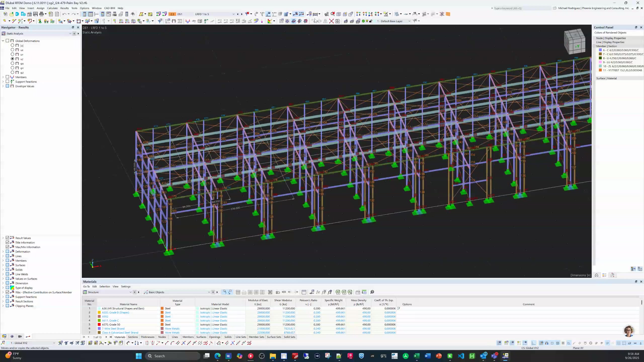The height and width of the screenshot is (362, 644).
Task: Click the Edit formula fx icon in Materials table
Action: pyautogui.click(x=318, y=292)
